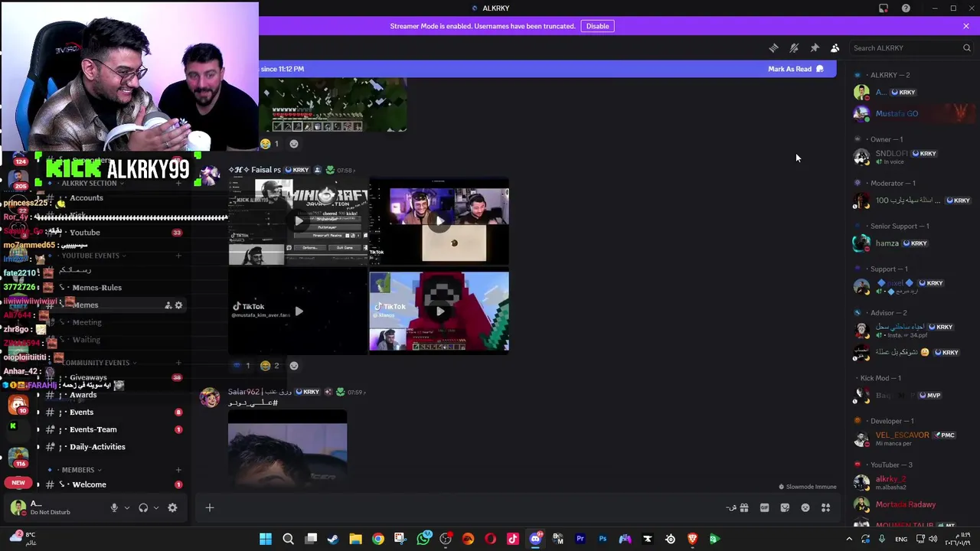Open the emoji picker icon
980x551 pixels.
click(805, 507)
